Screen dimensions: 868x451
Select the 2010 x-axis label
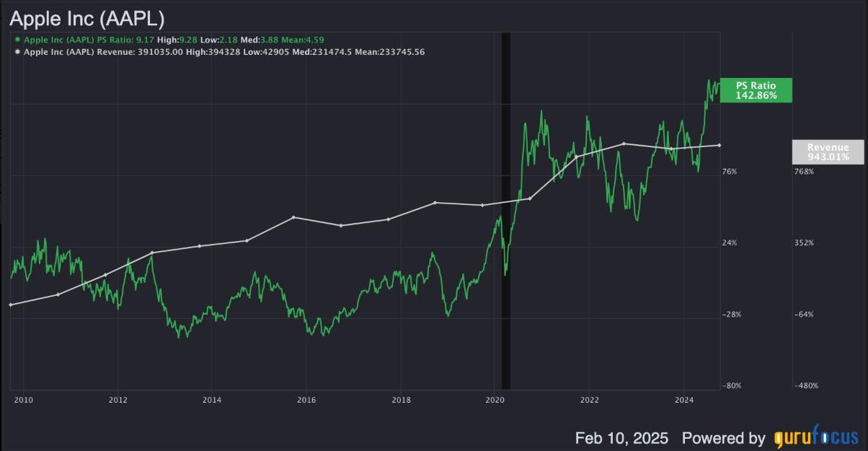coord(23,399)
